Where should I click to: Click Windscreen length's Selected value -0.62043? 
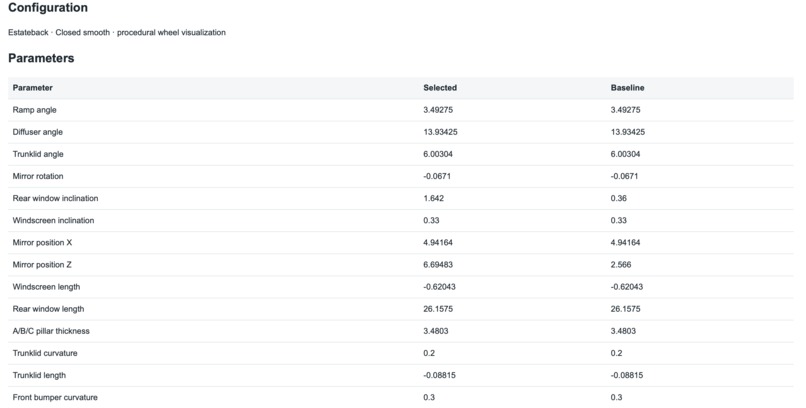[x=439, y=287]
